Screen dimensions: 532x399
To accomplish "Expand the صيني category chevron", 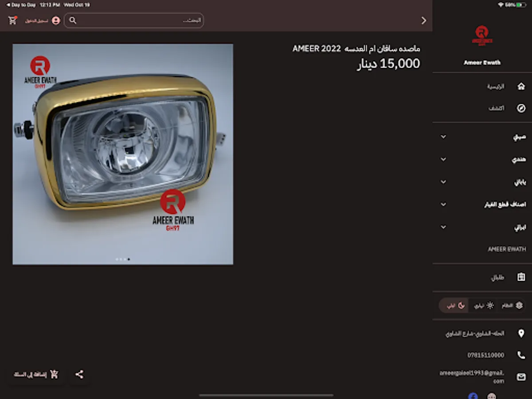I will click(x=443, y=137).
